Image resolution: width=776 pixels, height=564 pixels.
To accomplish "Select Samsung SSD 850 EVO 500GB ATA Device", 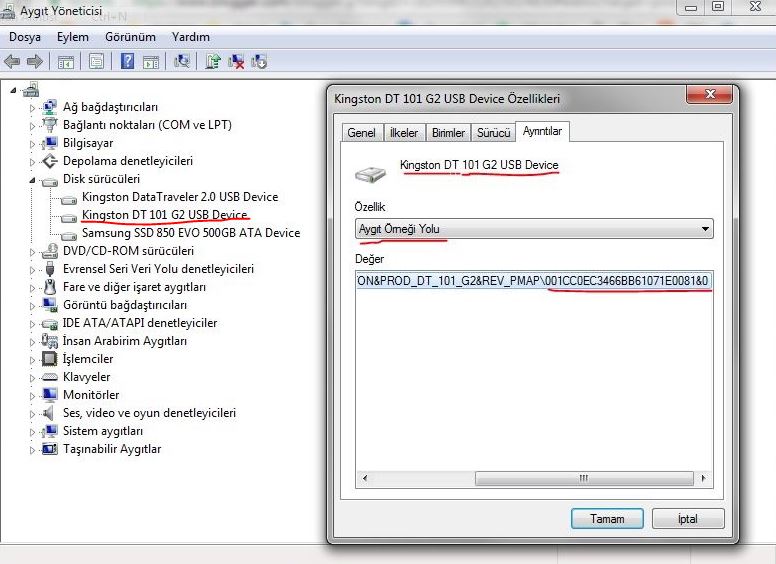I will pyautogui.click(x=191, y=233).
